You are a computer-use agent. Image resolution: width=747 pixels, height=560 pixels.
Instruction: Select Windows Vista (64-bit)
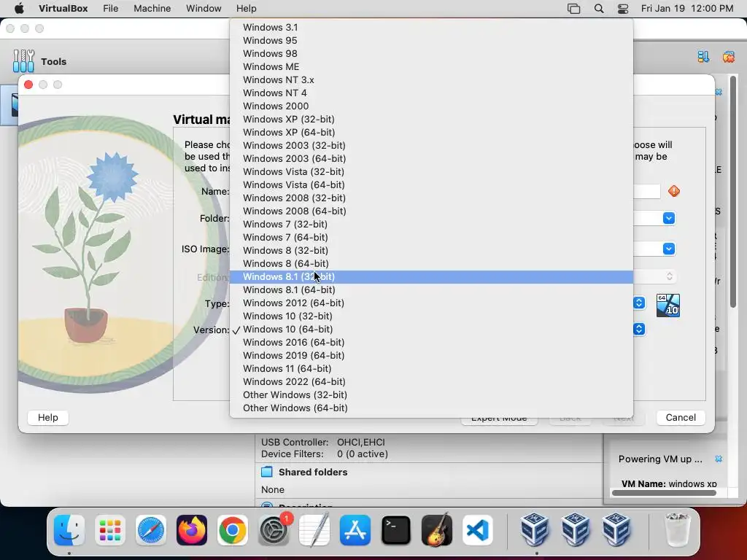click(x=431, y=184)
